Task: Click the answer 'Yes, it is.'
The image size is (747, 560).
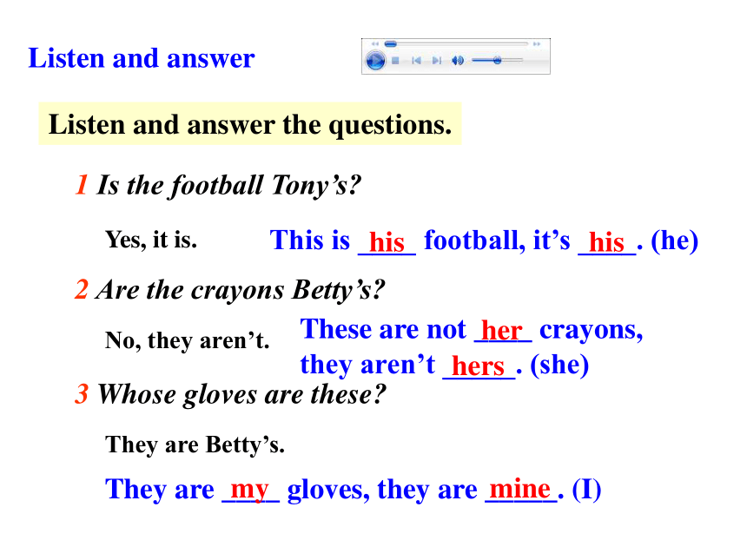Action: tap(151, 240)
